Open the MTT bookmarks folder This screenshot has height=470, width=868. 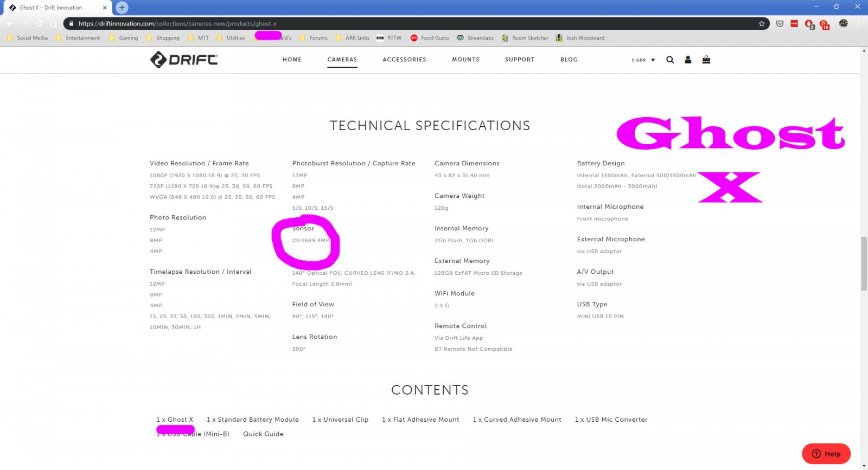pyautogui.click(x=198, y=38)
